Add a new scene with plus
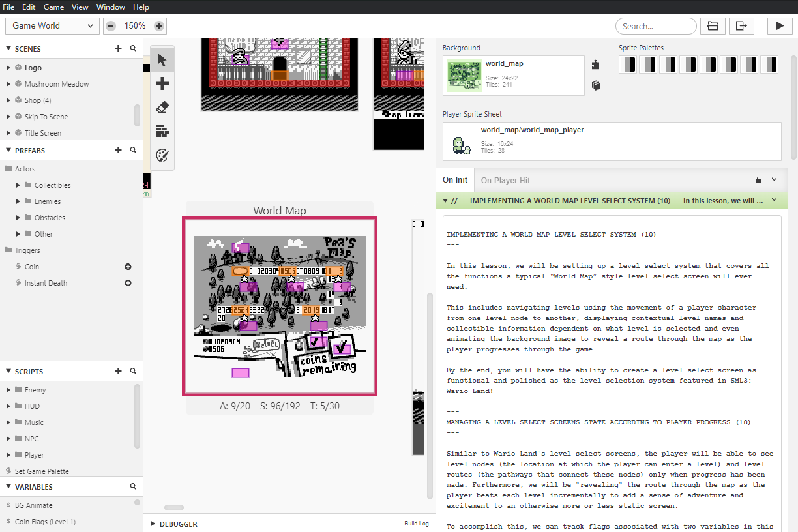 pyautogui.click(x=118, y=48)
